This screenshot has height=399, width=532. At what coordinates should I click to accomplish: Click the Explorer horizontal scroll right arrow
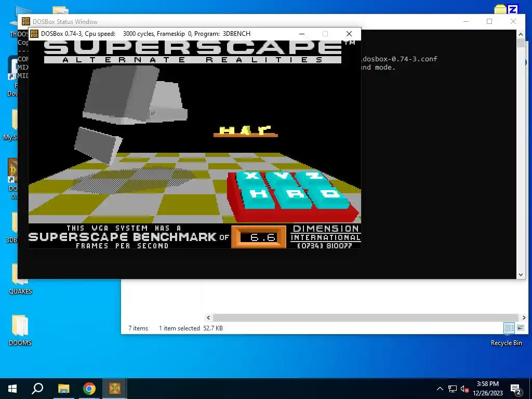[524, 317]
